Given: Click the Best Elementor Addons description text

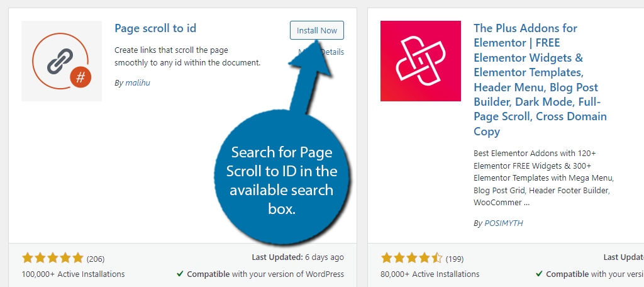Looking at the screenshot, I should point(544,178).
